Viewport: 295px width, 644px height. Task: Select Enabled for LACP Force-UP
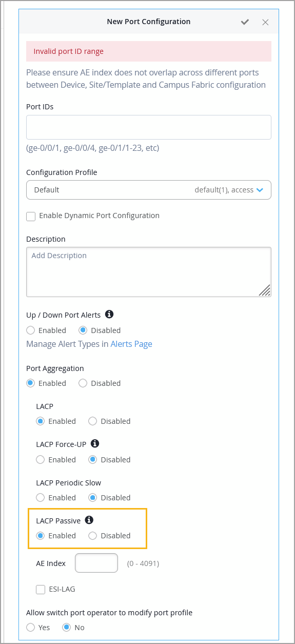click(41, 460)
